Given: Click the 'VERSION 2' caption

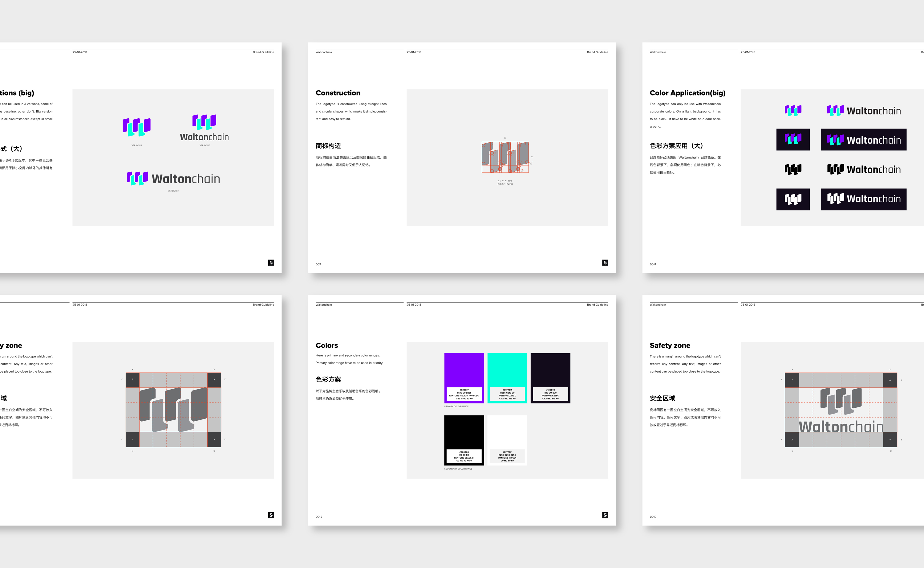Looking at the screenshot, I should (205, 145).
